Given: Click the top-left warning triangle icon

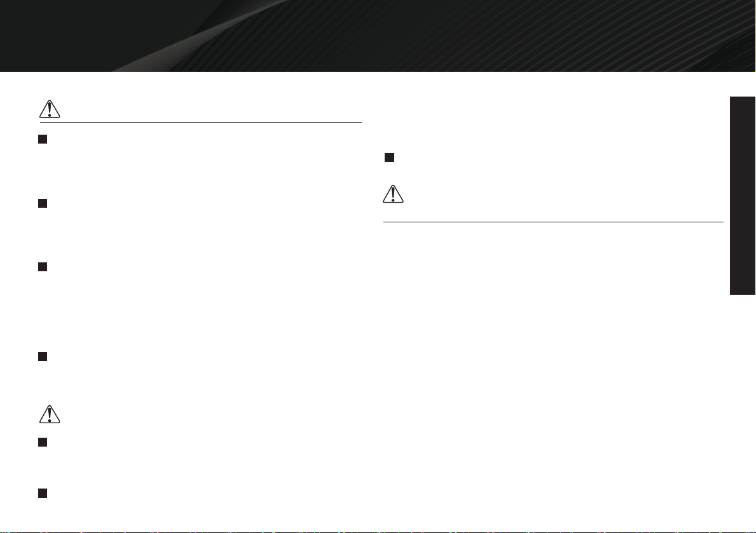Looking at the screenshot, I should click(x=50, y=109).
